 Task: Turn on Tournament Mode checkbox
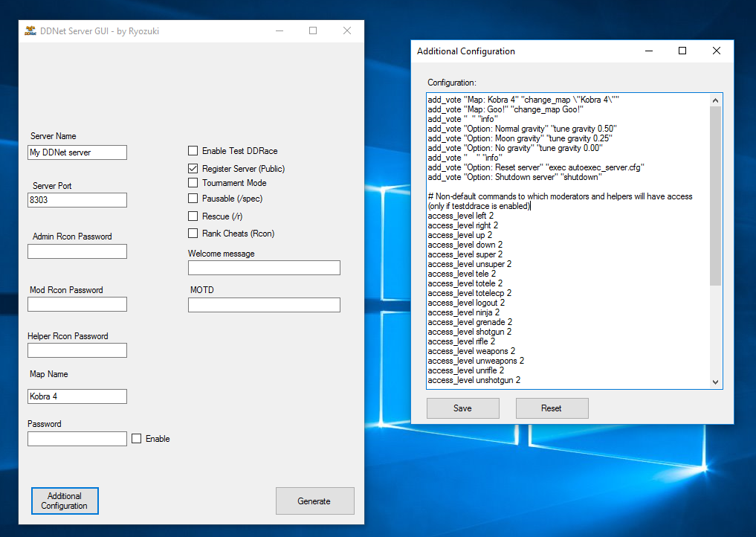click(x=193, y=183)
